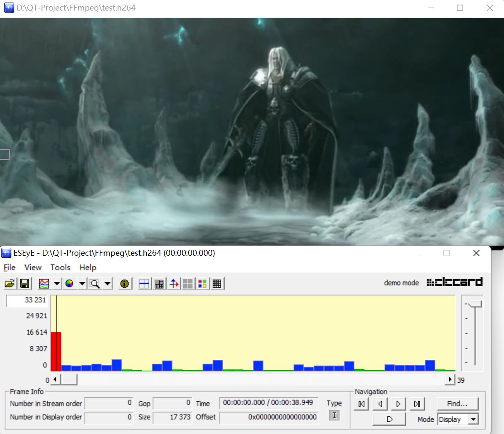The width and height of the screenshot is (504, 434).
Task: Expand the zoom dropdown arrow
Action: click(107, 284)
